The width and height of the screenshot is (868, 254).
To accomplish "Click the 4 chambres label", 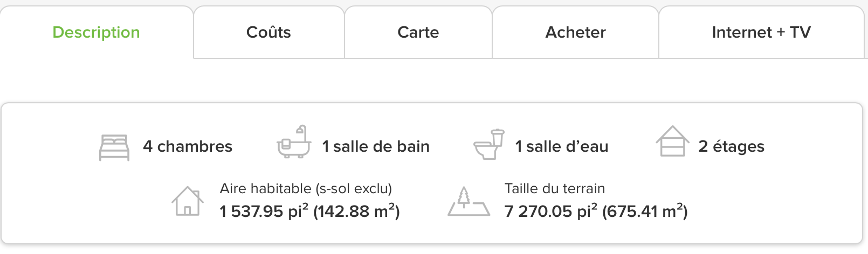I will (188, 146).
